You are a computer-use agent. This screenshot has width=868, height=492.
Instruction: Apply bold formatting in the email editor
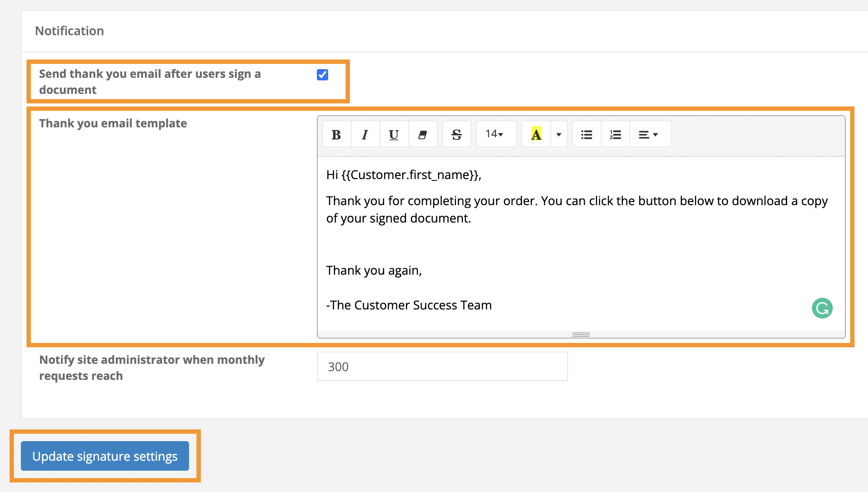336,134
